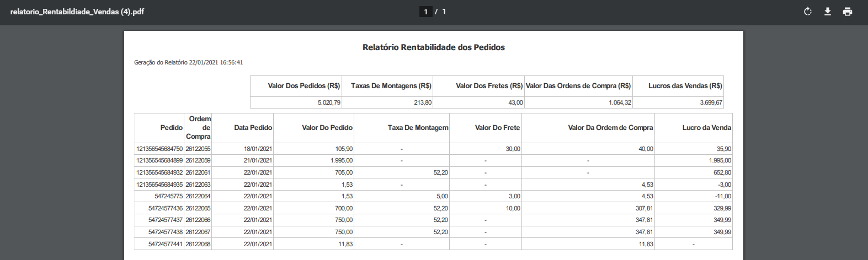Click the PDF filename title
868x260 pixels.
[x=77, y=12]
